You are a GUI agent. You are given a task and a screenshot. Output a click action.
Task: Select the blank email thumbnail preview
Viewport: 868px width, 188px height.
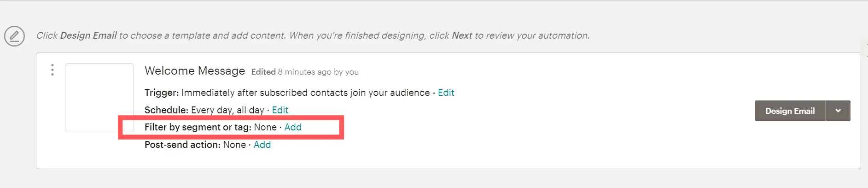tap(99, 98)
